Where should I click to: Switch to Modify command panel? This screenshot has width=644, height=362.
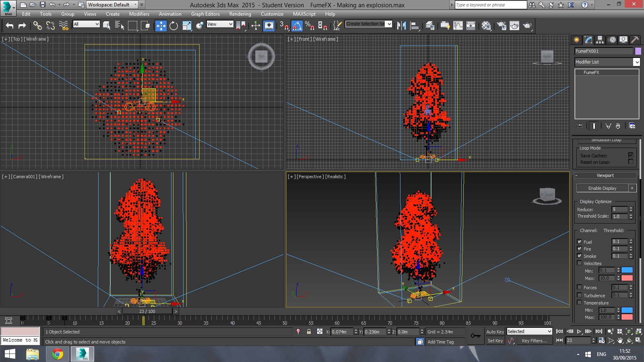pos(588,40)
